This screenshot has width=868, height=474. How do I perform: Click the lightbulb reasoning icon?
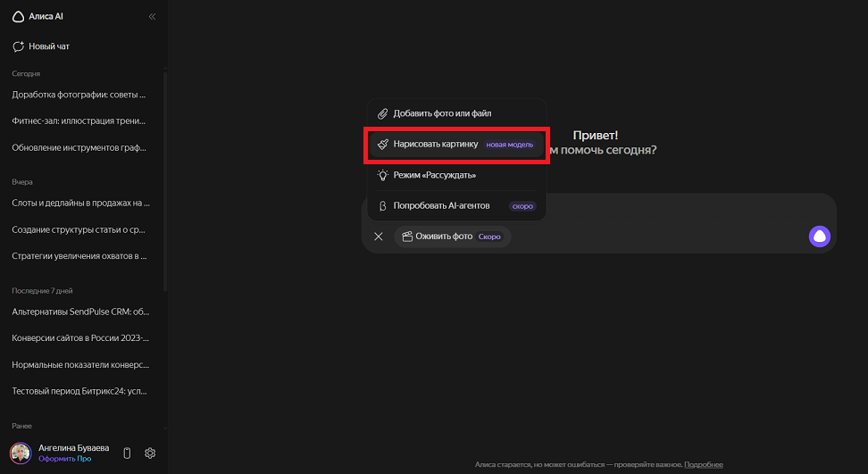pyautogui.click(x=382, y=175)
